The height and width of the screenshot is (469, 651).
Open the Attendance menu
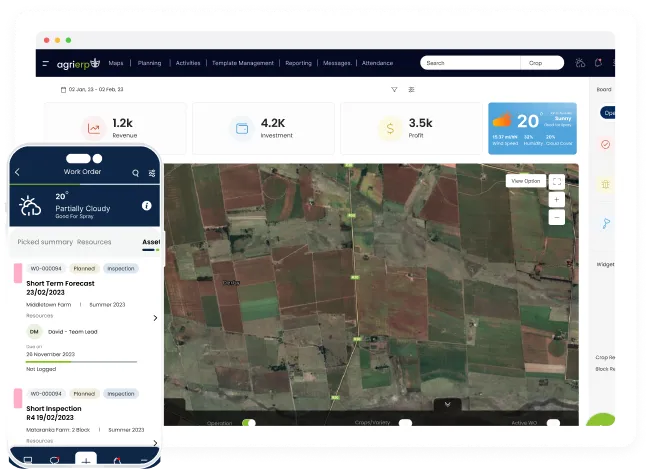(x=377, y=63)
